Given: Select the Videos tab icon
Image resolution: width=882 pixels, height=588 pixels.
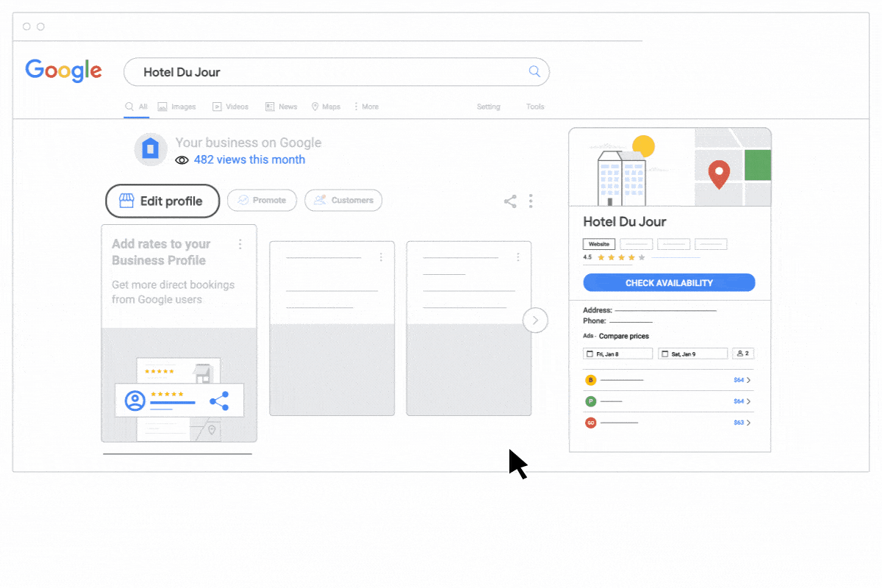Looking at the screenshot, I should (217, 106).
